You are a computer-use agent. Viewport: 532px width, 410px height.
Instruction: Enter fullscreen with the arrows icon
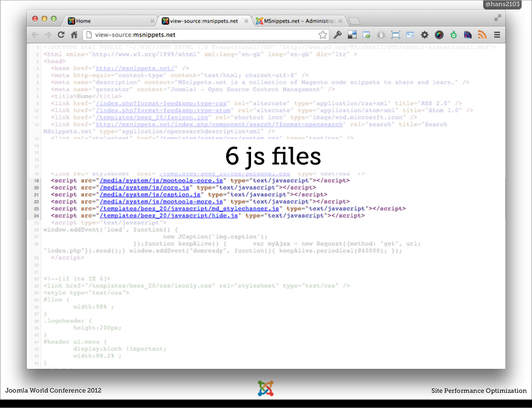(497, 18)
